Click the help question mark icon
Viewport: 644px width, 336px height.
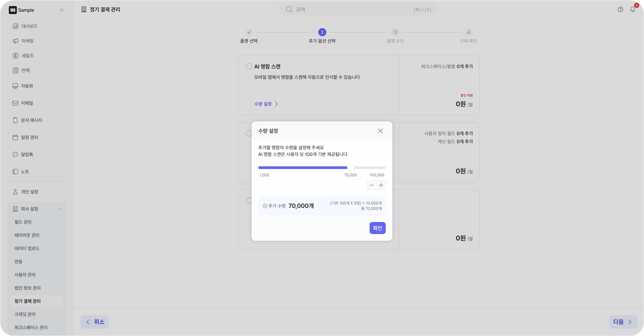(x=620, y=10)
